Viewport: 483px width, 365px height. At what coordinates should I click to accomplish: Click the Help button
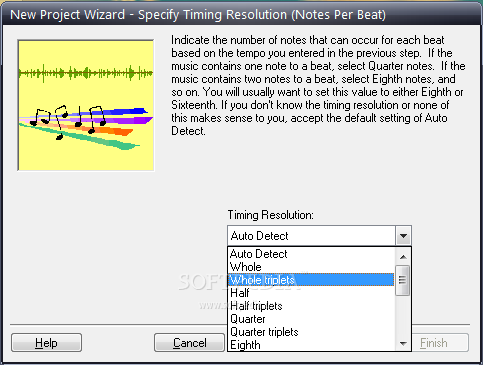pyautogui.click(x=46, y=343)
